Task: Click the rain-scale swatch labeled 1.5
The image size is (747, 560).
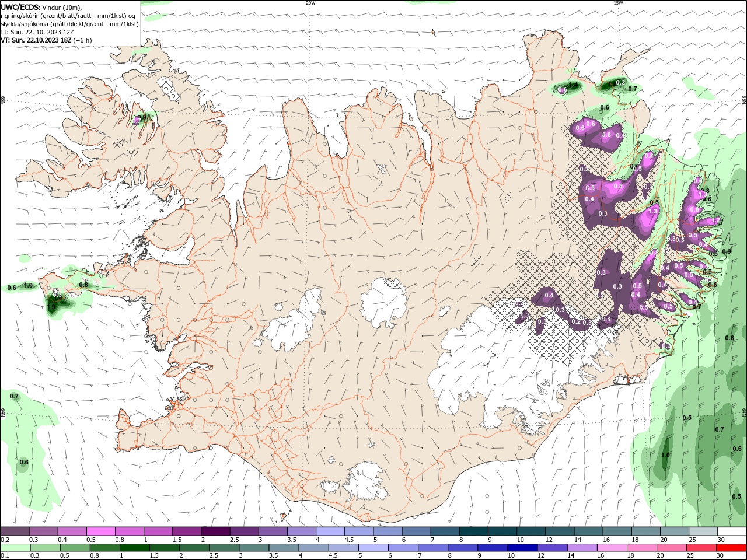Action: coord(165,548)
